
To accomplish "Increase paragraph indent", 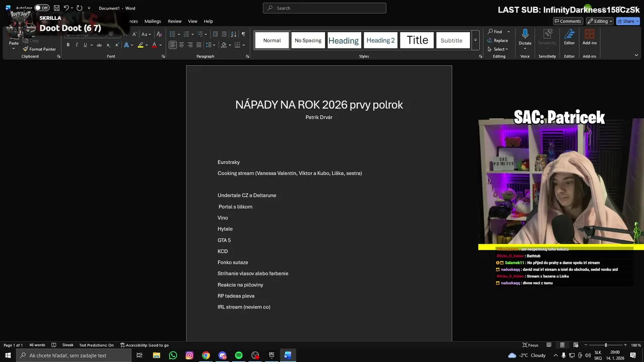I will pyautogui.click(x=224, y=34).
